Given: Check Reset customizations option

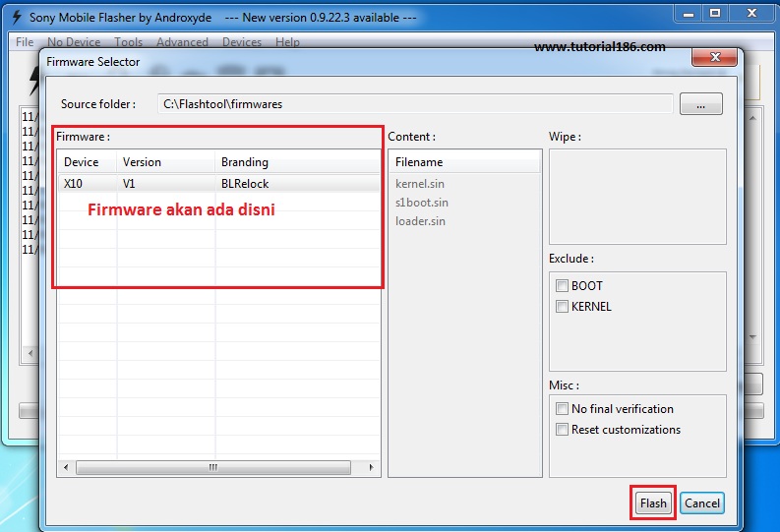Looking at the screenshot, I should coord(562,429).
